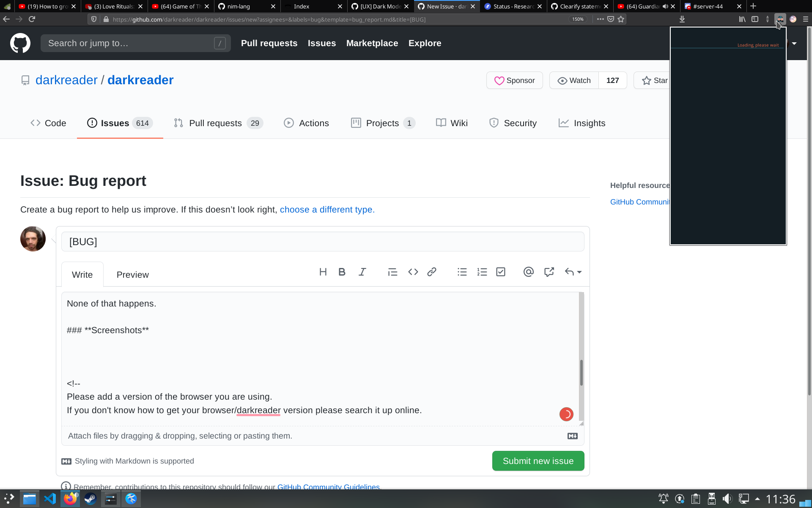Follow the choose a different type link
The height and width of the screenshot is (508, 812).
click(x=326, y=210)
